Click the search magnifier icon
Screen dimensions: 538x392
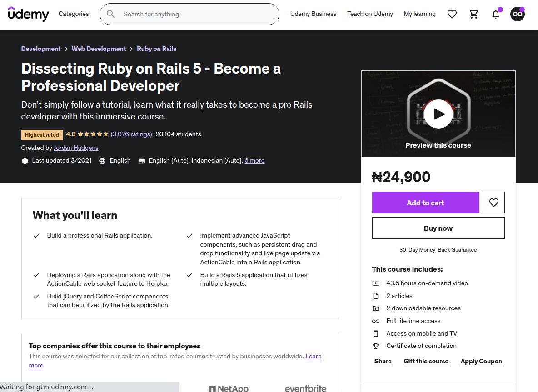coord(110,14)
